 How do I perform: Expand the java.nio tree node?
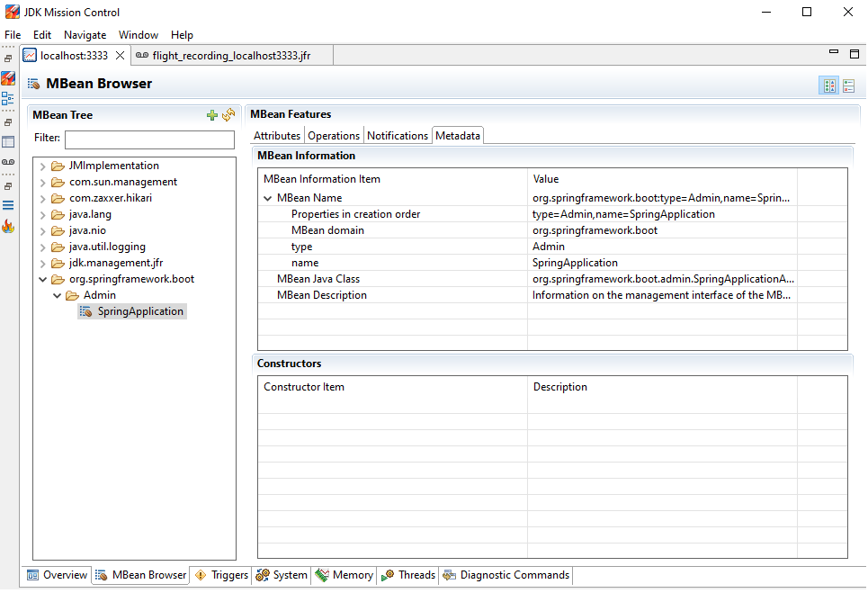[x=42, y=231]
